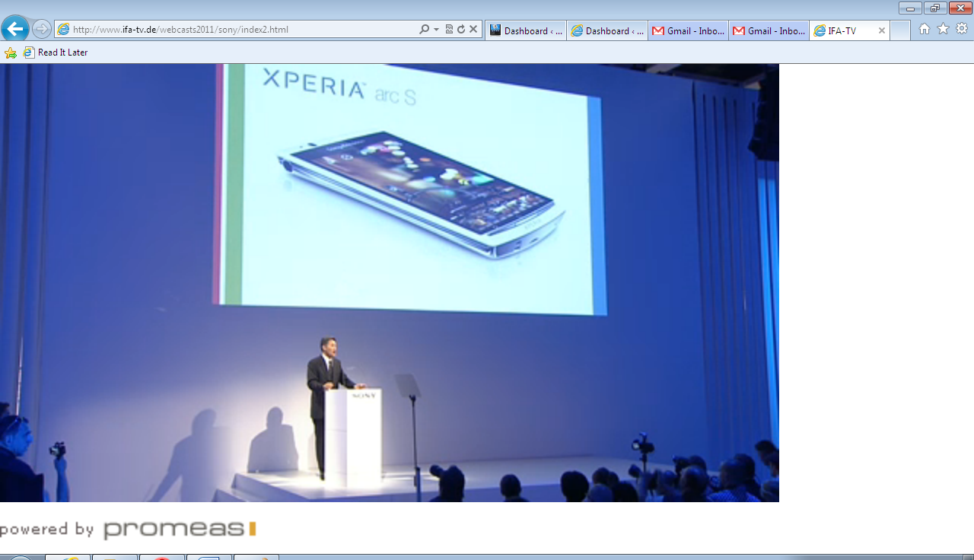Switch to the first Dashboard tab
974x560 pixels.
[x=526, y=30]
